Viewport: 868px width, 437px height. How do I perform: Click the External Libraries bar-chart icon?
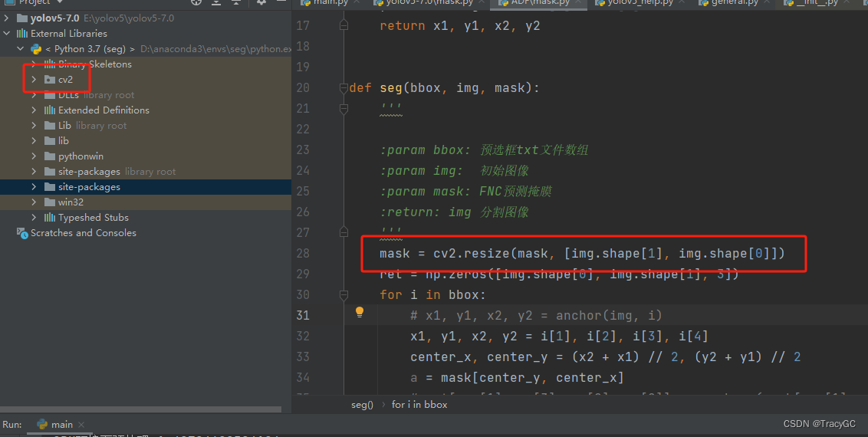[22, 34]
